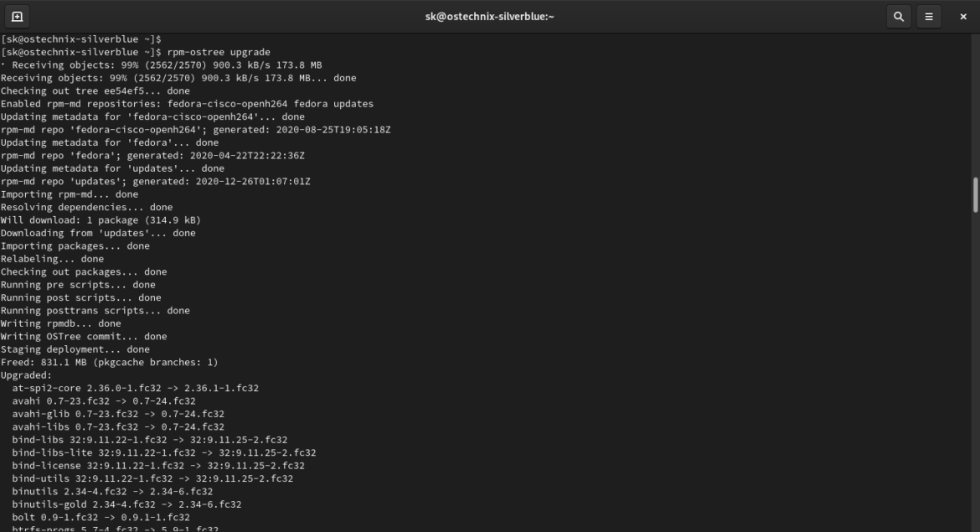Select the hamburger icon for preferences

click(x=929, y=16)
